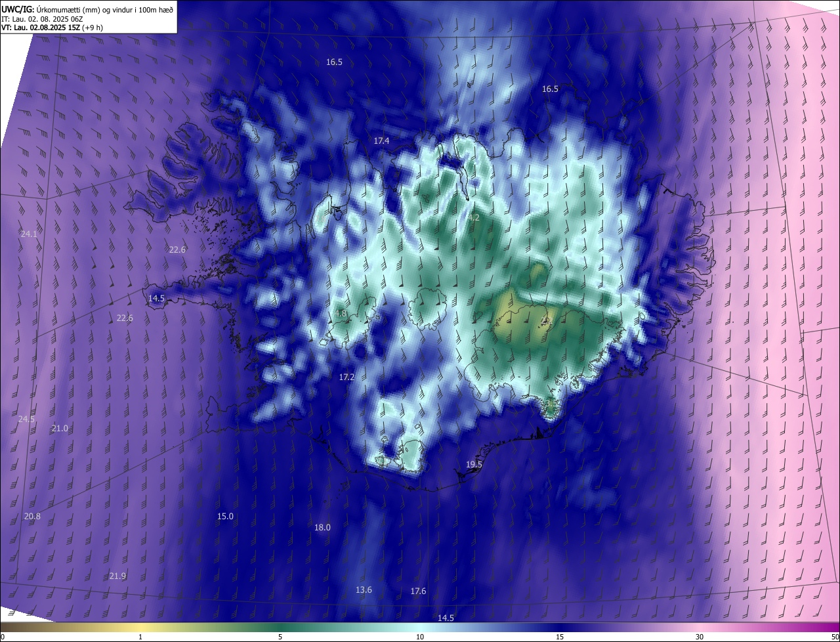Click the 21.0 value label on the map
This screenshot has width=840, height=642.
[x=60, y=429]
